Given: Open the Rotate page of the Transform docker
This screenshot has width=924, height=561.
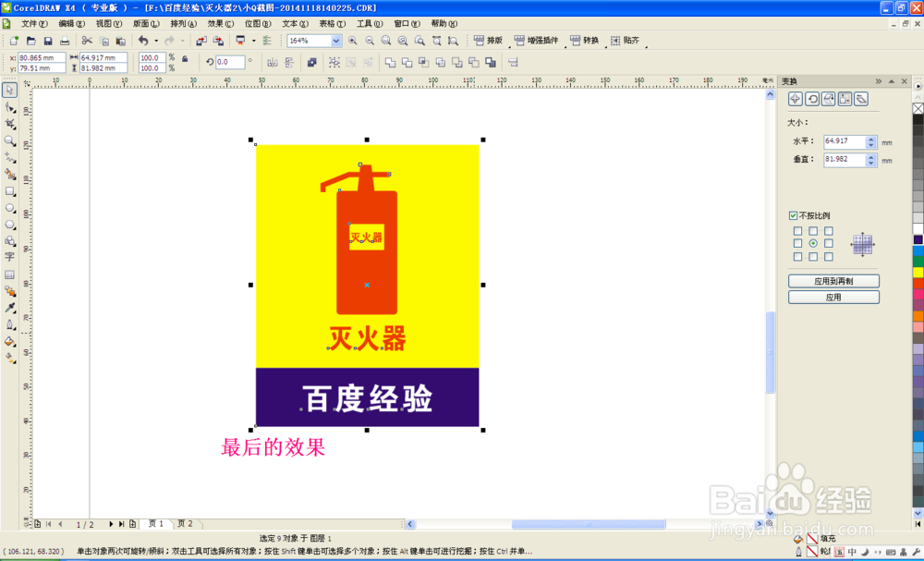Looking at the screenshot, I should click(812, 99).
